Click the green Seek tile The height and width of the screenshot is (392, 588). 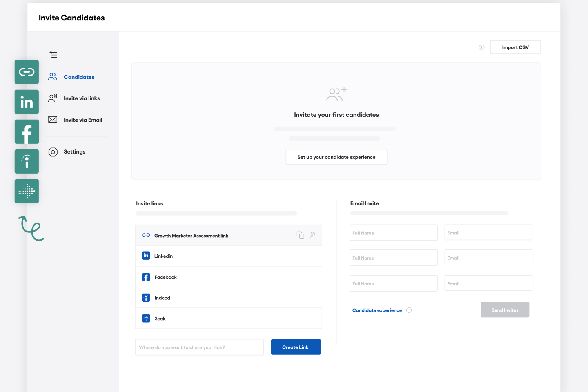[27, 191]
